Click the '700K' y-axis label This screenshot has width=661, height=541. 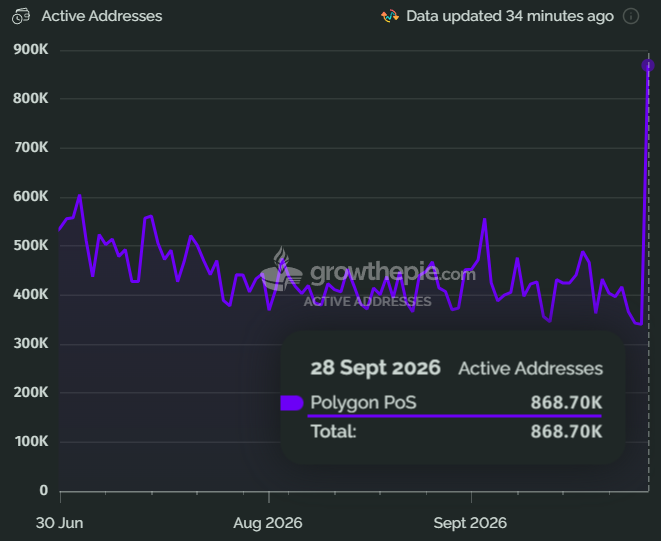(x=31, y=148)
